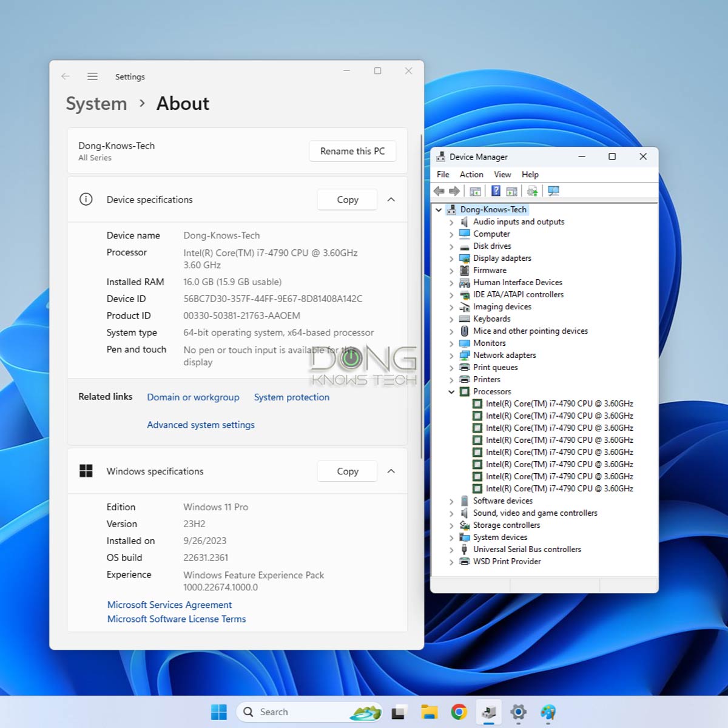Click the Display adapters category icon
Viewport: 728px width, 728px height.
click(465, 258)
